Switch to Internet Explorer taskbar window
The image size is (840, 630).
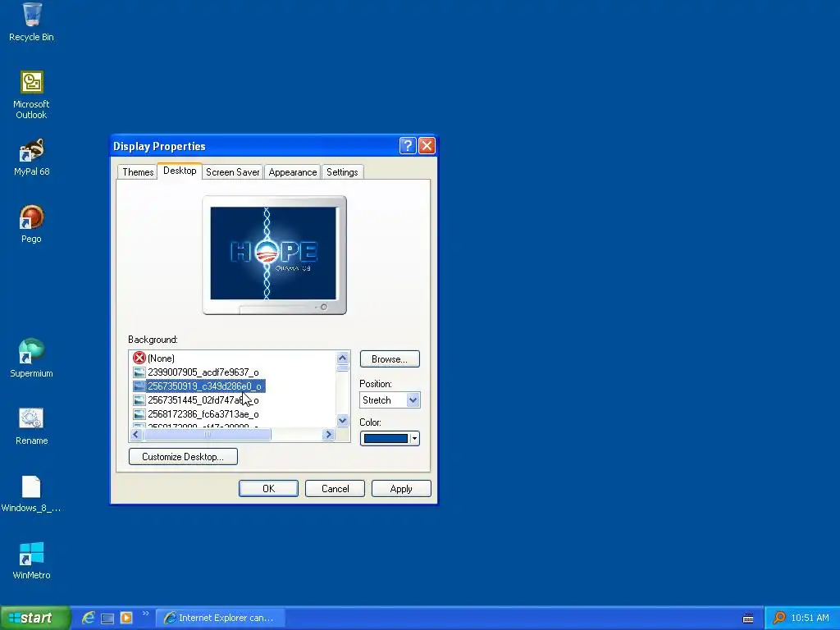click(x=220, y=618)
